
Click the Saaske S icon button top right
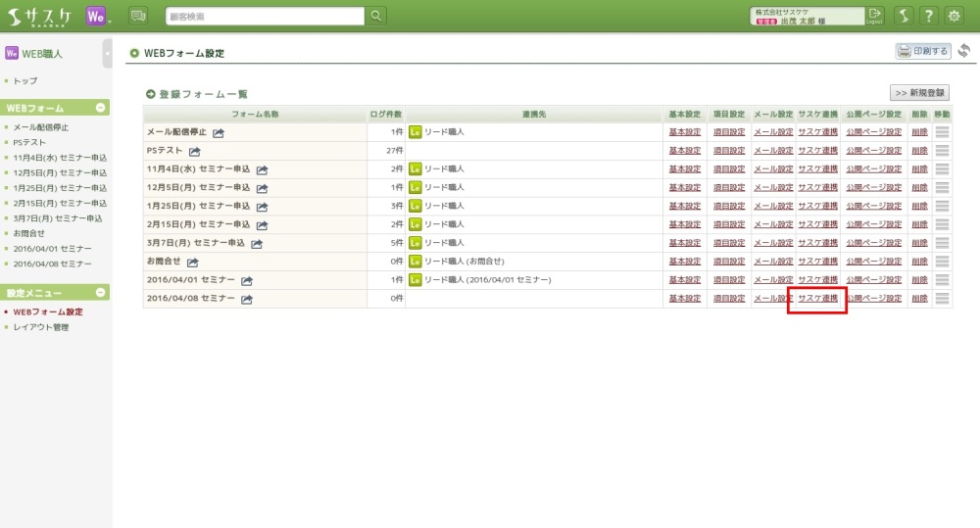click(904, 16)
